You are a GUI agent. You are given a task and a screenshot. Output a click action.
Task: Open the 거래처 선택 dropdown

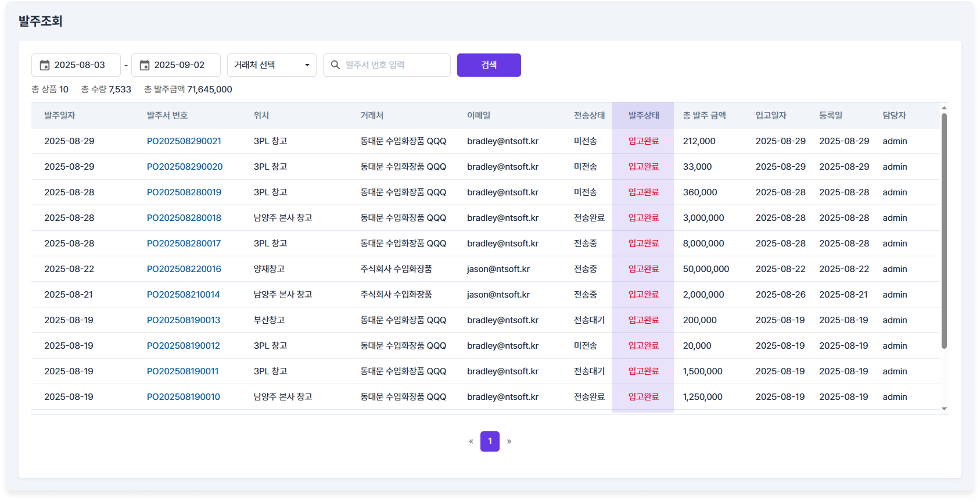pyautogui.click(x=271, y=65)
